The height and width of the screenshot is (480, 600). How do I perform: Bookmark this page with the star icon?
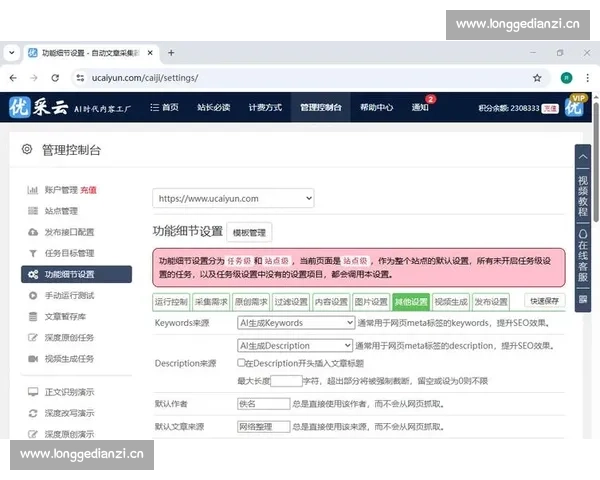coord(537,78)
